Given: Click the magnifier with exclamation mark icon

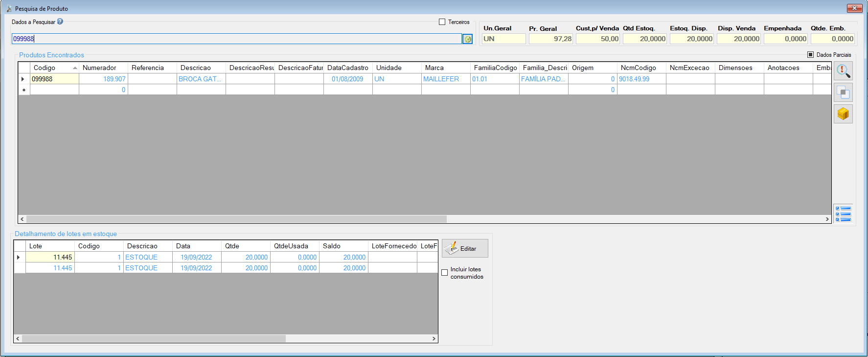Looking at the screenshot, I should point(843,71).
